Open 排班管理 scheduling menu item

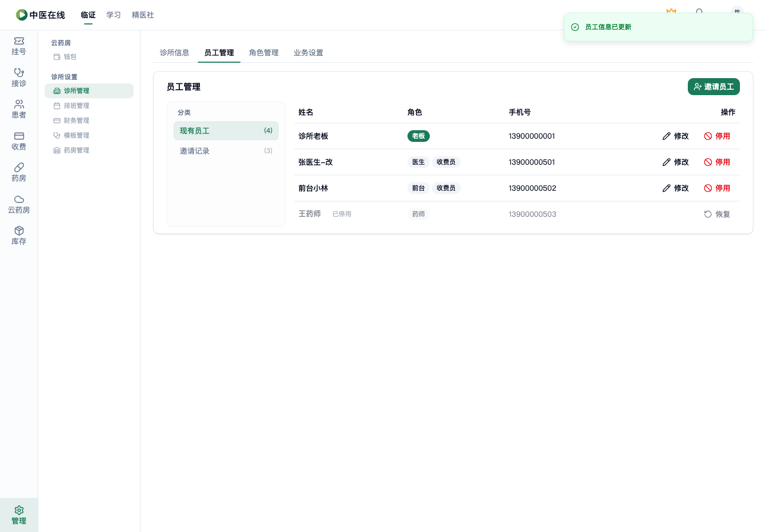[89, 106]
